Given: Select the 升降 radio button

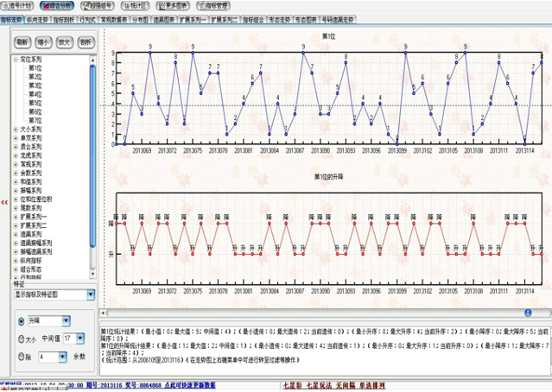Looking at the screenshot, I should tap(21, 321).
